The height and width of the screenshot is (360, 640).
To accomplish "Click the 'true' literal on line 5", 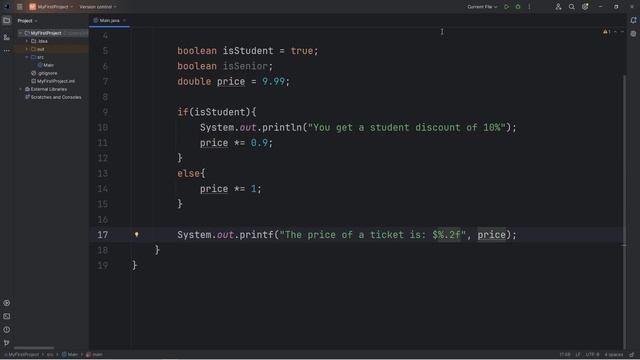I will point(302,51).
